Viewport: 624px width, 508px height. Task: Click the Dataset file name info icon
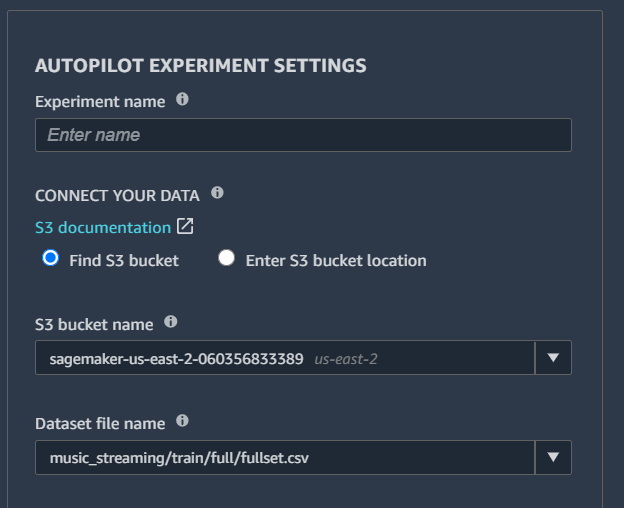(182, 420)
